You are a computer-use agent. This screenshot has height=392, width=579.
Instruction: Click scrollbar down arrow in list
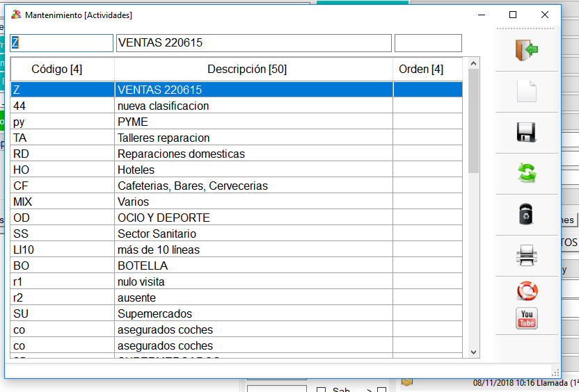point(474,352)
